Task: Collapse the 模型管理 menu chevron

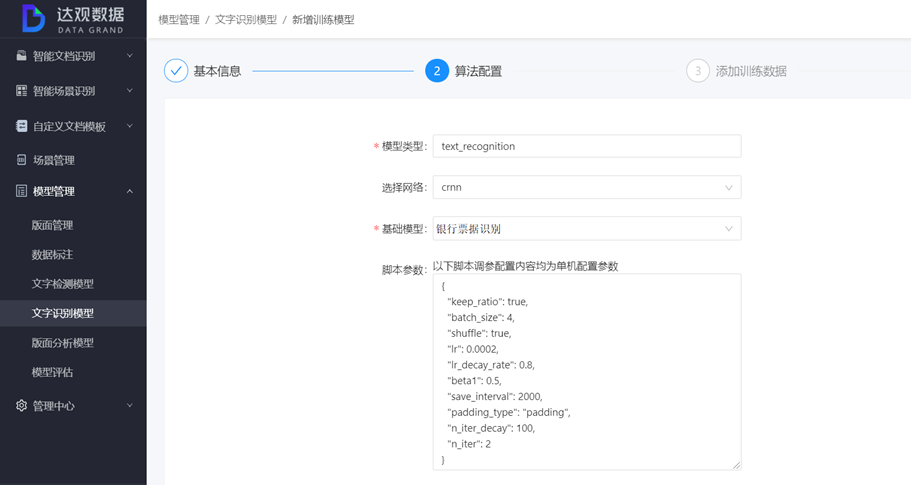Action: point(129,191)
